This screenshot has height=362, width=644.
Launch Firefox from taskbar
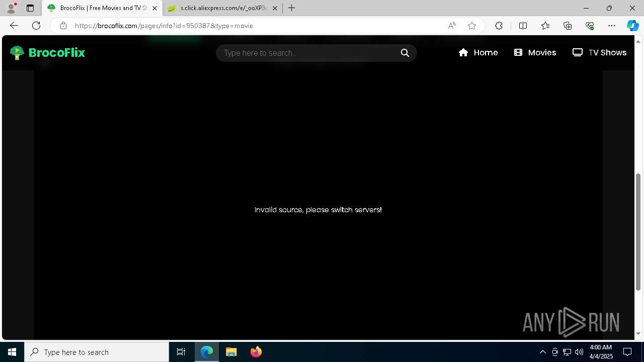tap(256, 352)
